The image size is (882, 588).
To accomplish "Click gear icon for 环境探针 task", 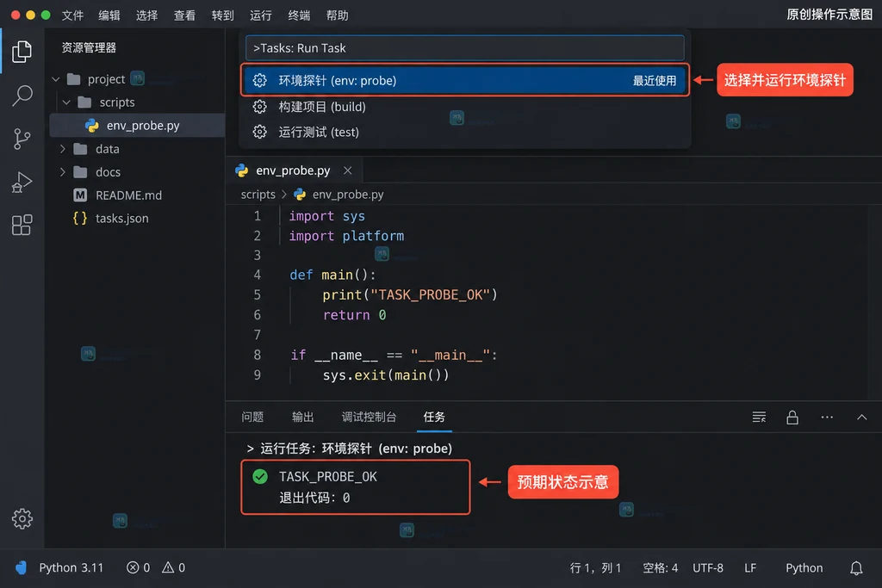I will [x=259, y=80].
